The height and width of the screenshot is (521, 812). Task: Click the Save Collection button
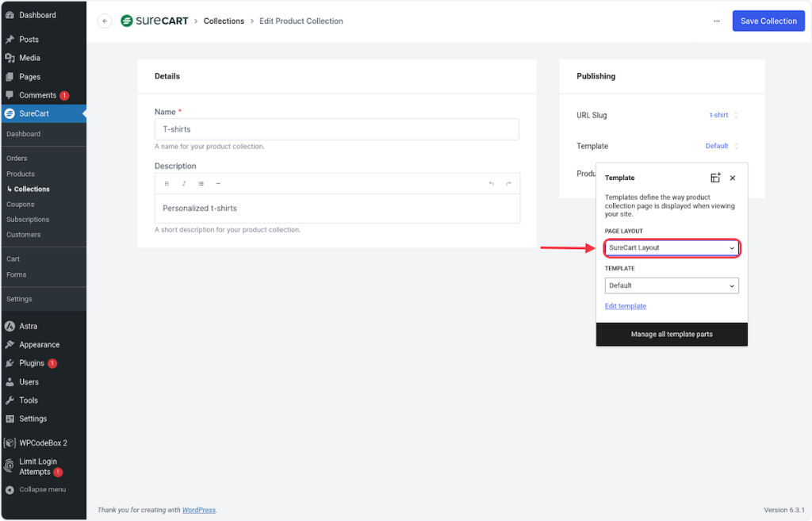tap(768, 21)
